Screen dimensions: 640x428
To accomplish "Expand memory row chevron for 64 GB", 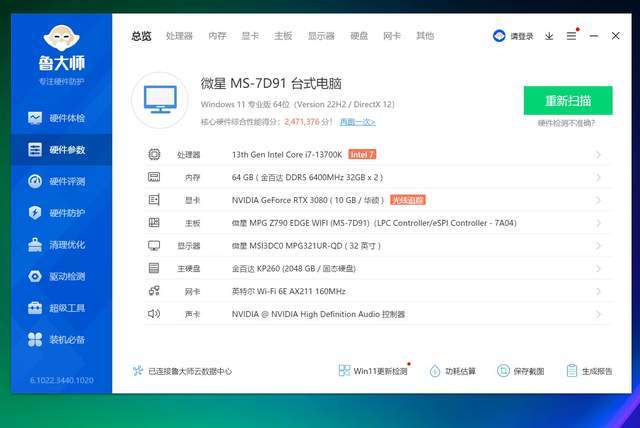I will 598,177.
